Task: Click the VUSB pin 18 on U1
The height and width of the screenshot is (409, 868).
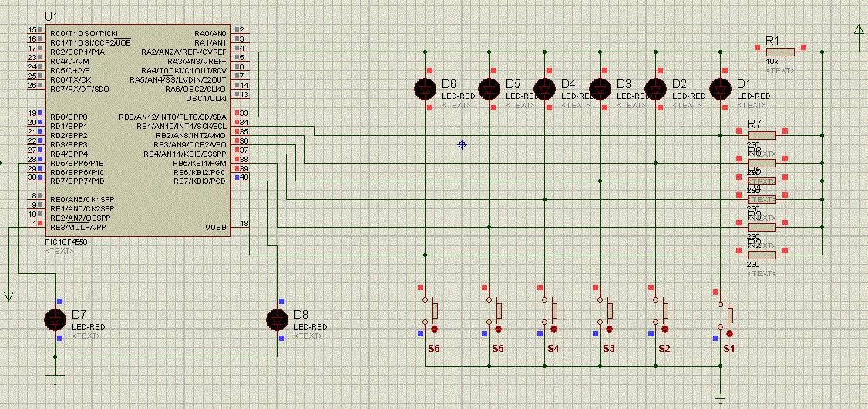Action: click(x=242, y=225)
